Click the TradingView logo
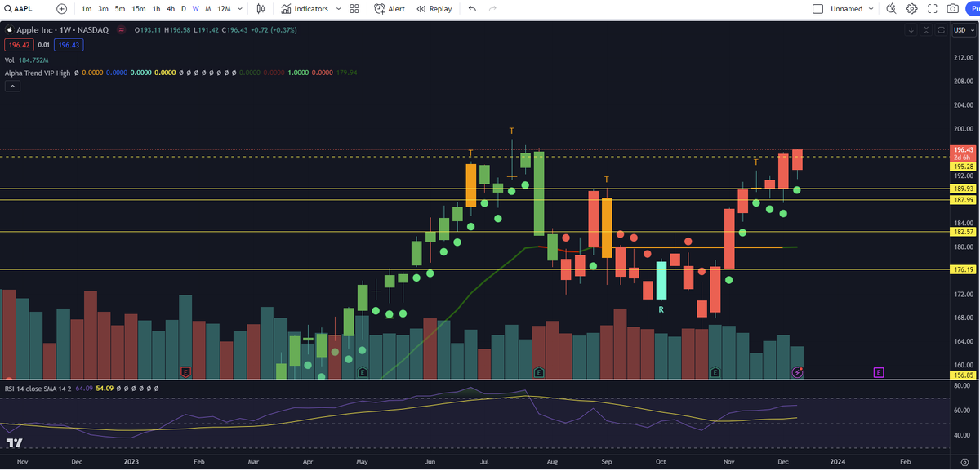980x471 pixels. [14, 442]
